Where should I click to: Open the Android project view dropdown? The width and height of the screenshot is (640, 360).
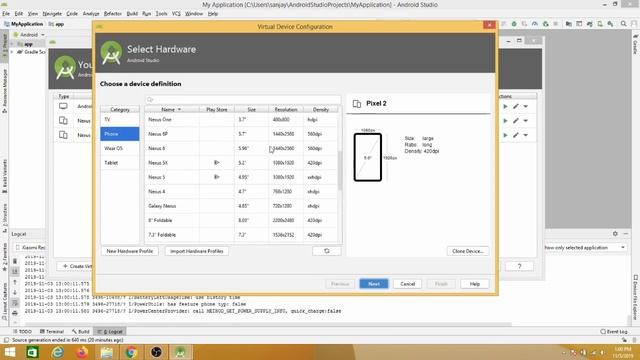29,35
